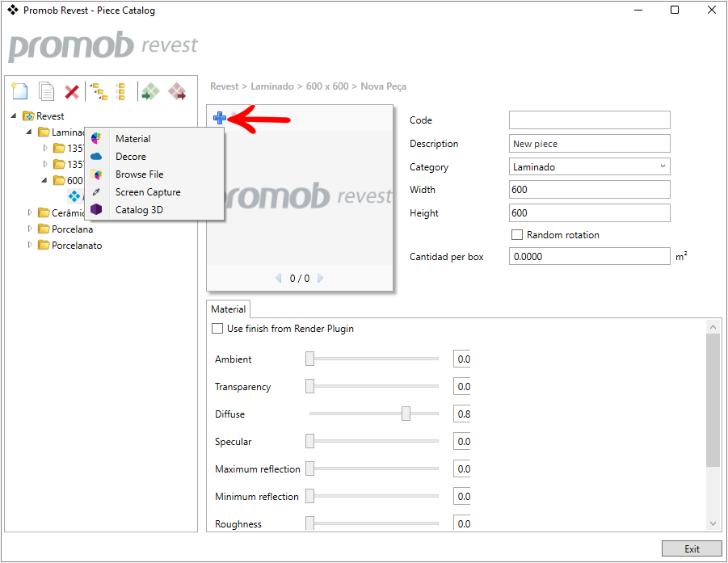Screen dimensions: 728x563
Task: Click into the Code input field
Action: pyautogui.click(x=590, y=120)
